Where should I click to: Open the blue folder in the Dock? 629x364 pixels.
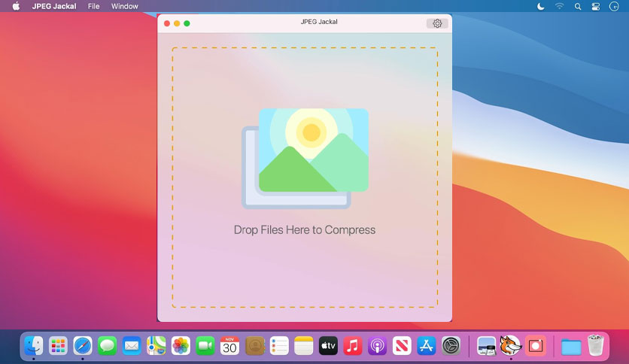click(x=571, y=347)
